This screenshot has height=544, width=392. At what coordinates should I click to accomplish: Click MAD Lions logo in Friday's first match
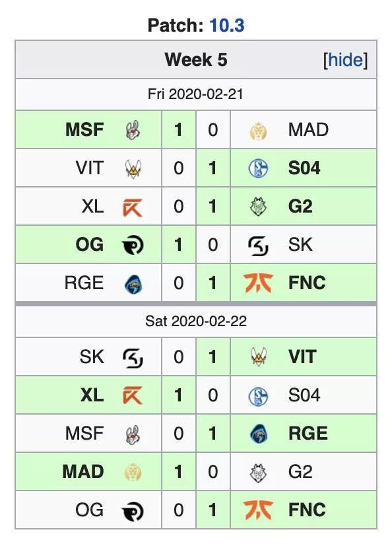pos(258,131)
